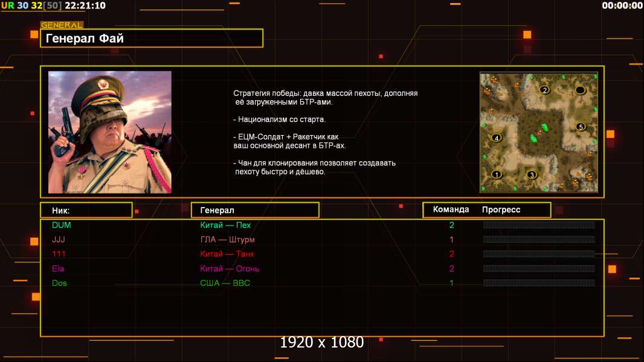The height and width of the screenshot is (362, 644).
Task: Click the "Национализм со старта" tip line
Action: (279, 119)
